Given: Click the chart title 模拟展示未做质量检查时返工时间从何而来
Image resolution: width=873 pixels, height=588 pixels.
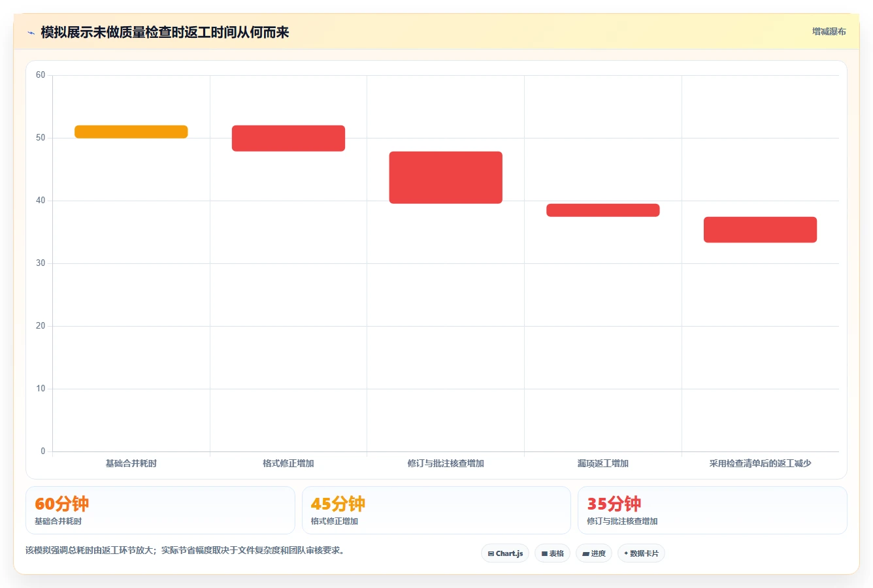Looking at the screenshot, I should pyautogui.click(x=165, y=32).
